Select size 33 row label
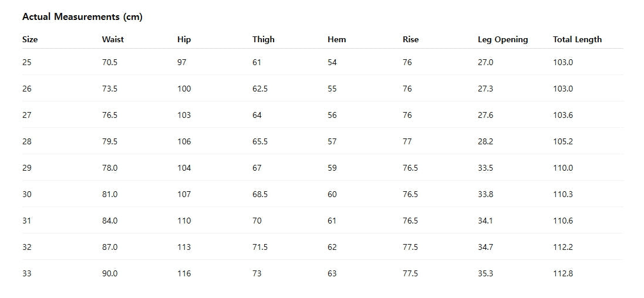Screen dimensions: 644x298 coord(27,273)
